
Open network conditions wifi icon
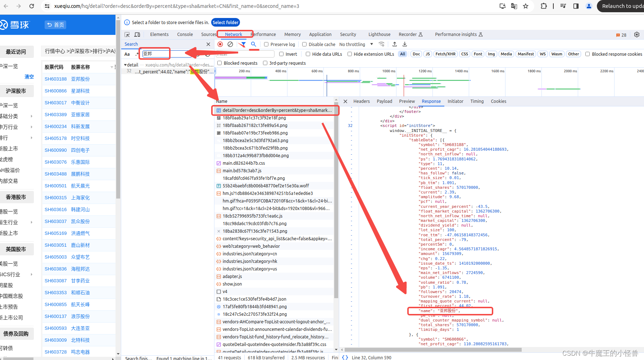coord(382,44)
